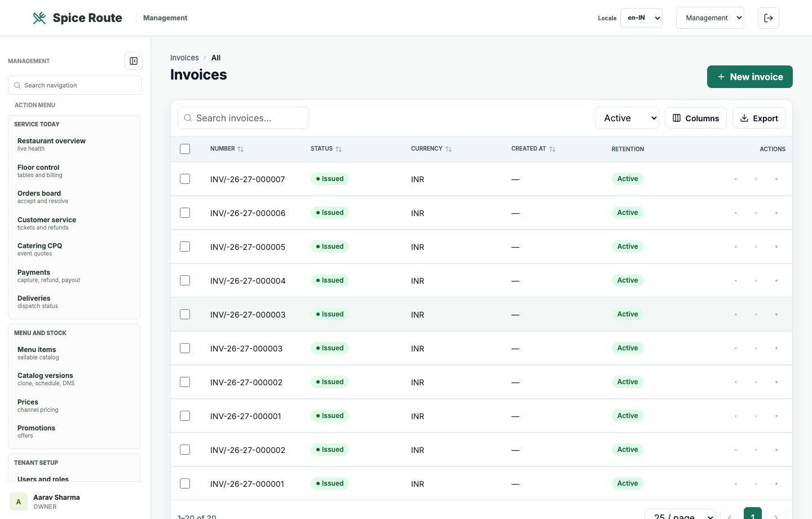Viewport: 812px width, 519px height.
Task: View invoice INV/-26-27-000006 using its eye icon
Action: coord(736,213)
